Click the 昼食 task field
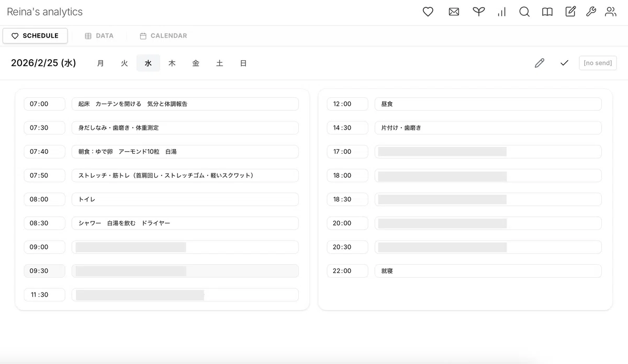 [488, 104]
